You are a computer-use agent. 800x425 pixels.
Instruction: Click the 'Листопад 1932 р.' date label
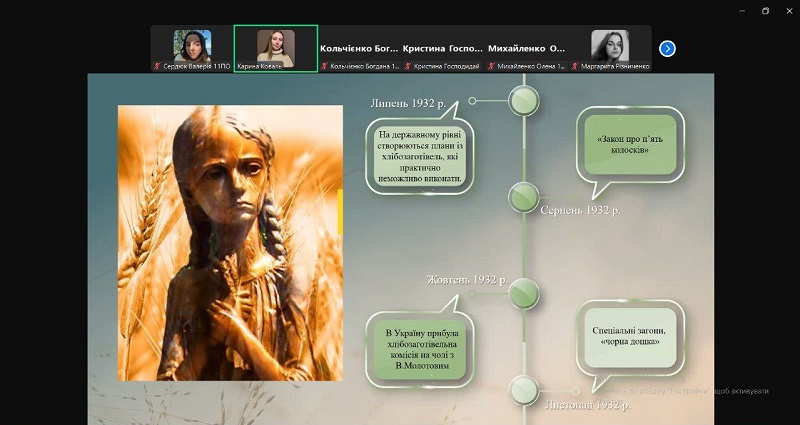588,406
